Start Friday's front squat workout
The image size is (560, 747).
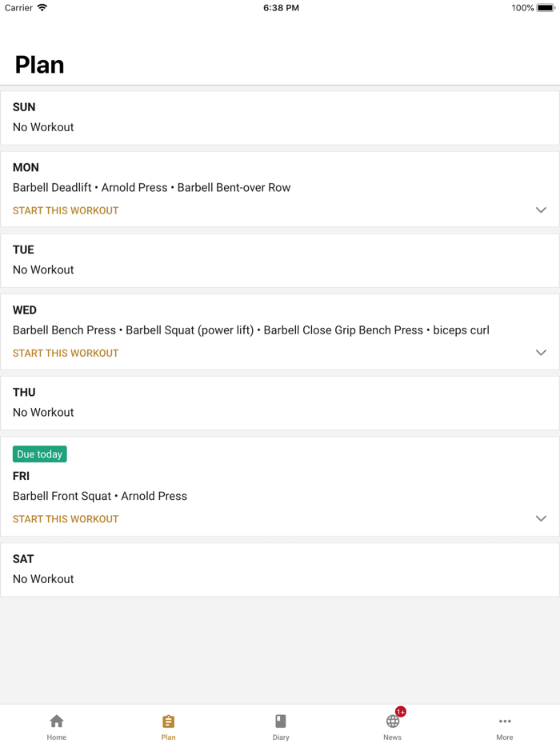[x=66, y=518]
